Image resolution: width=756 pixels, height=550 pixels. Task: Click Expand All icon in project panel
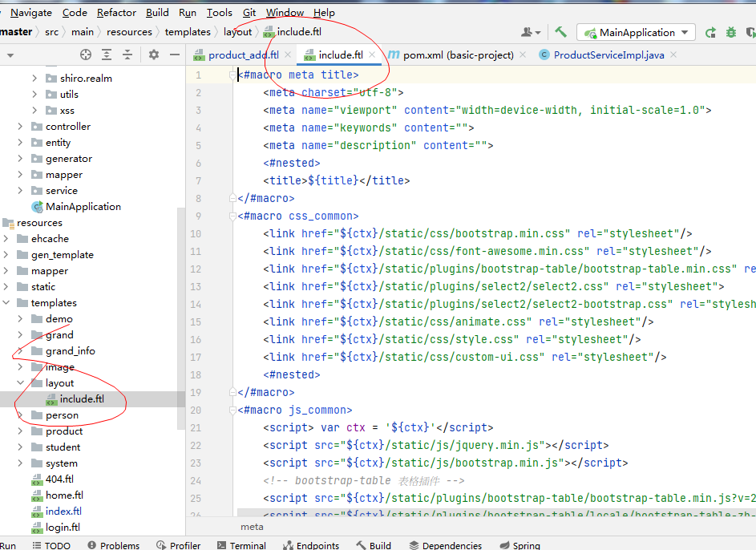point(107,55)
